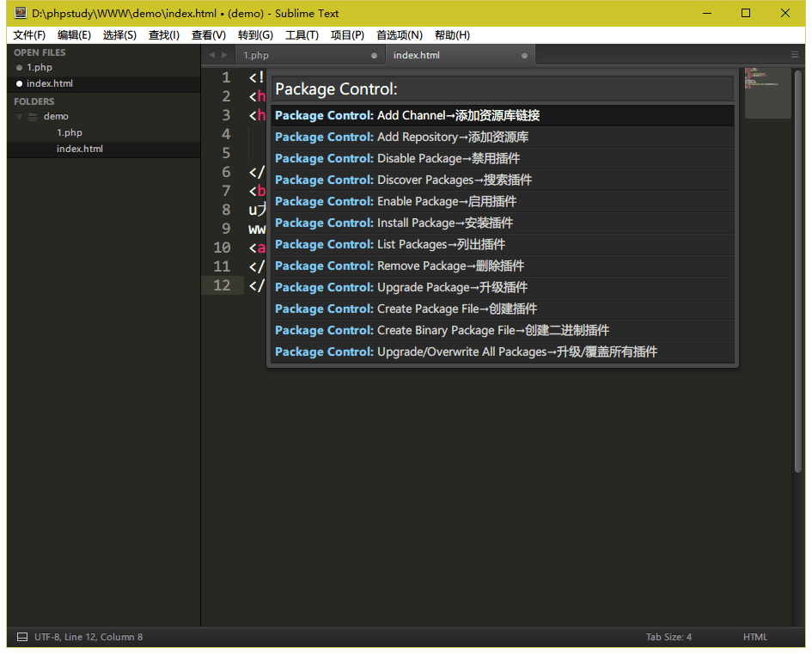Click the previous tab arrow
812x654 pixels.
pos(212,55)
